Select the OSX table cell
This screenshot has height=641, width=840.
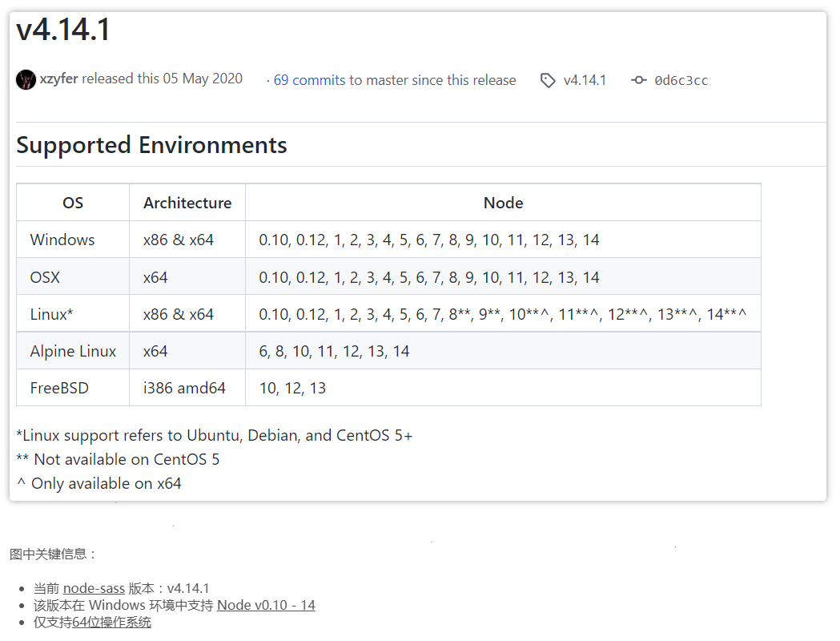[x=73, y=276]
